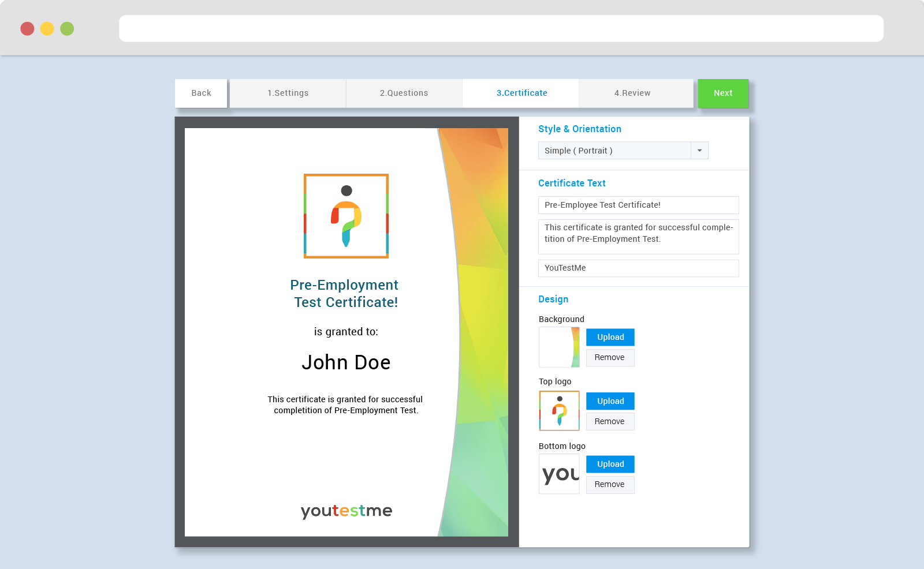924x569 pixels.
Task: Click the Background image preview thumbnail
Action: (x=559, y=347)
